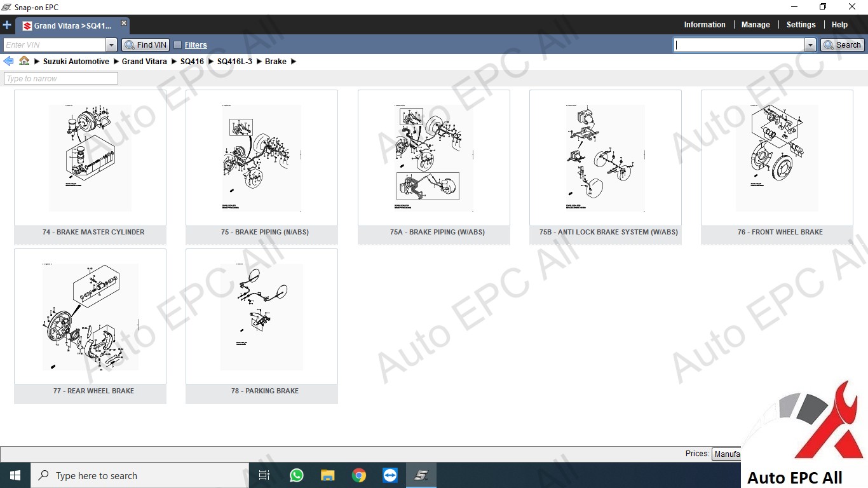The height and width of the screenshot is (488, 868).
Task: Focus the Enter VIN input field
Action: click(x=55, y=44)
